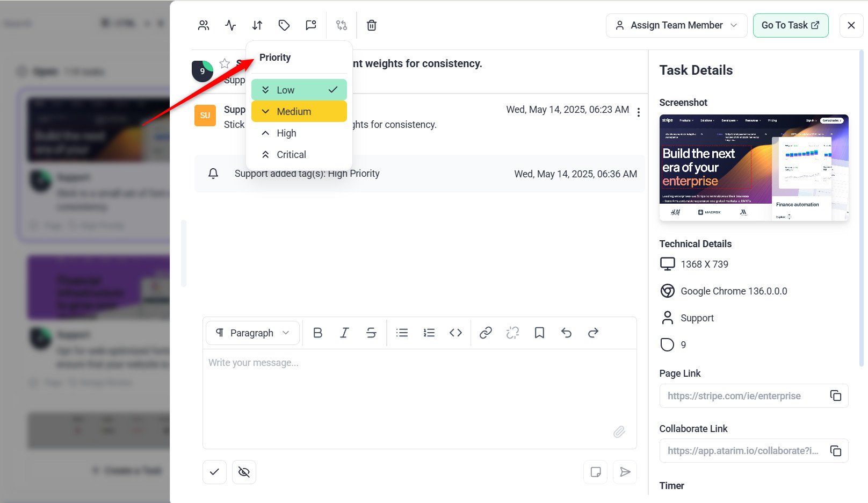
Task: Click the Write your message field
Action: (419, 387)
